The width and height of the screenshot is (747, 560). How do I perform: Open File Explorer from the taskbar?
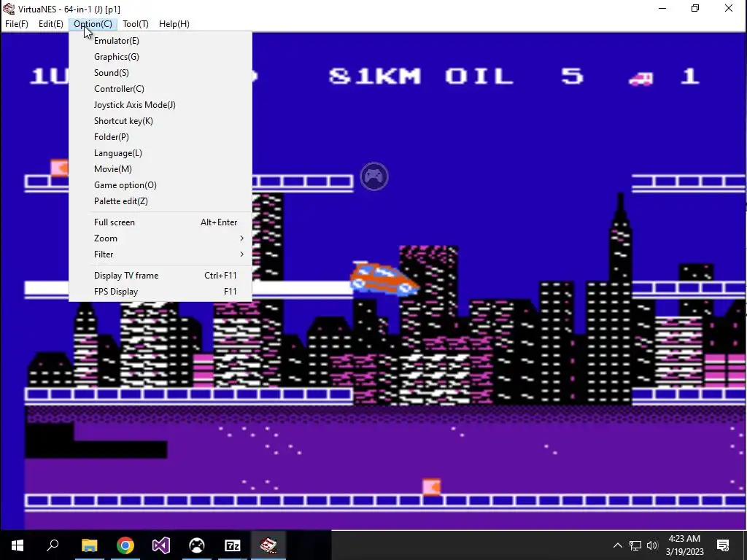pyautogui.click(x=89, y=545)
